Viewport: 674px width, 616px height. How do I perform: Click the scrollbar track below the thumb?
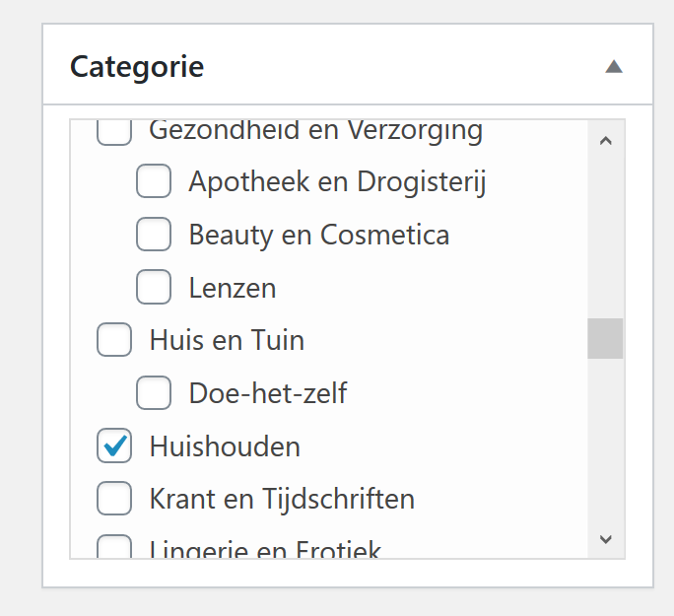point(605,444)
